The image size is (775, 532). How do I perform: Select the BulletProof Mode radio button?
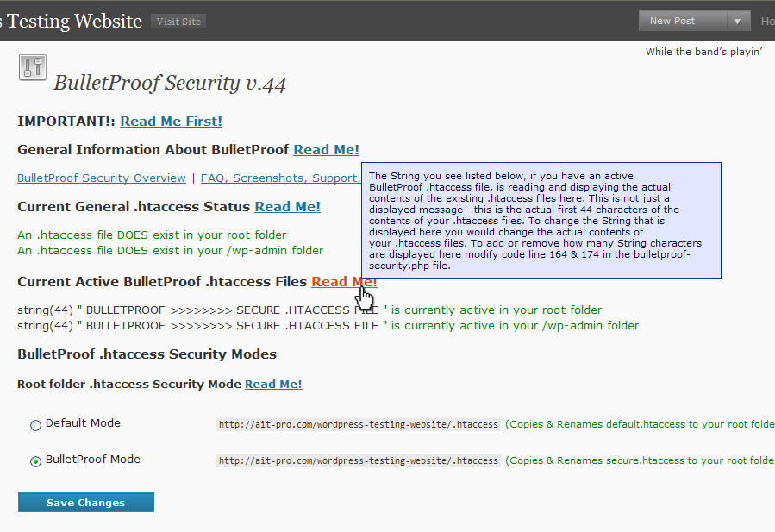click(35, 461)
